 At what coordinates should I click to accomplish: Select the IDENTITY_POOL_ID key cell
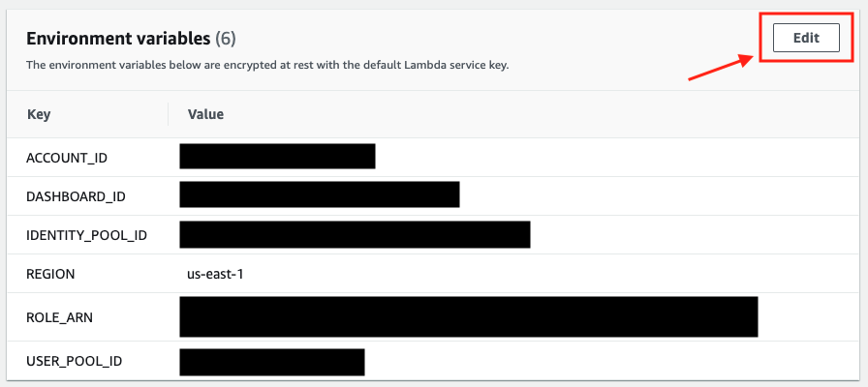87,235
